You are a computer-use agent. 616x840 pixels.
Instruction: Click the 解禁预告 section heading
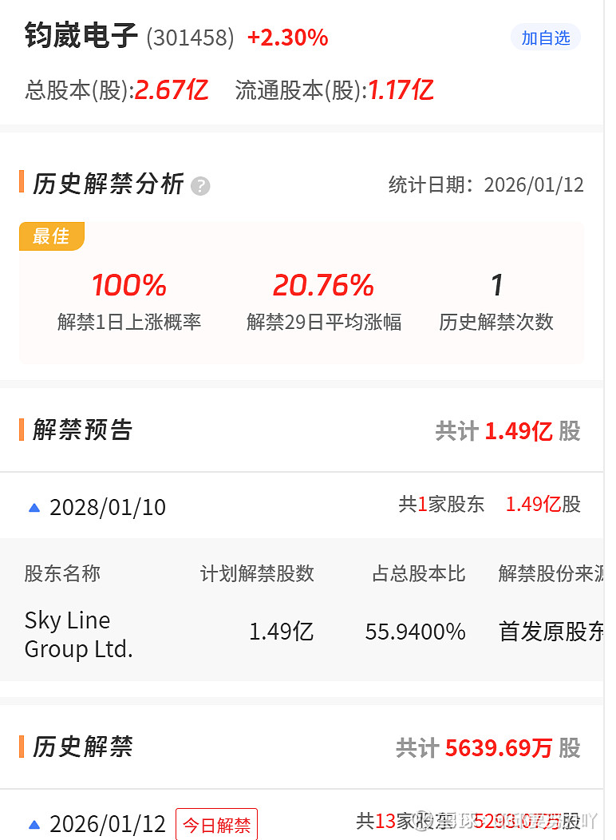pyautogui.click(x=82, y=430)
